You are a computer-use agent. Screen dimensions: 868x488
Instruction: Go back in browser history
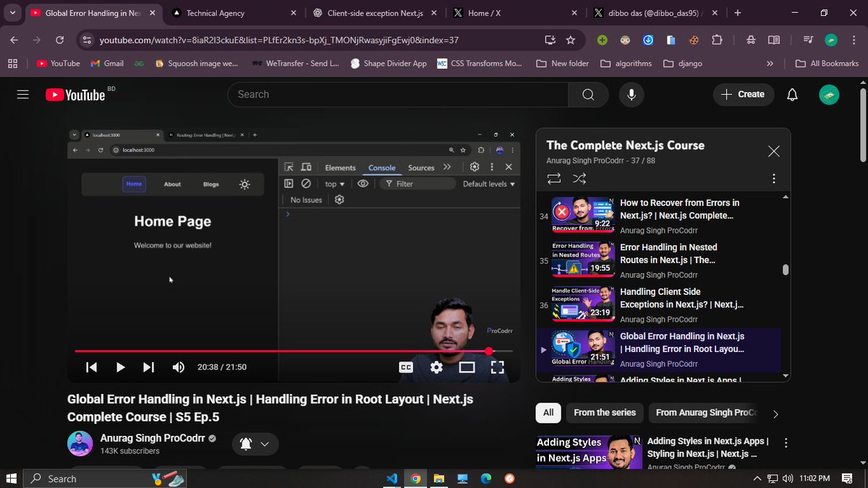tap(14, 40)
